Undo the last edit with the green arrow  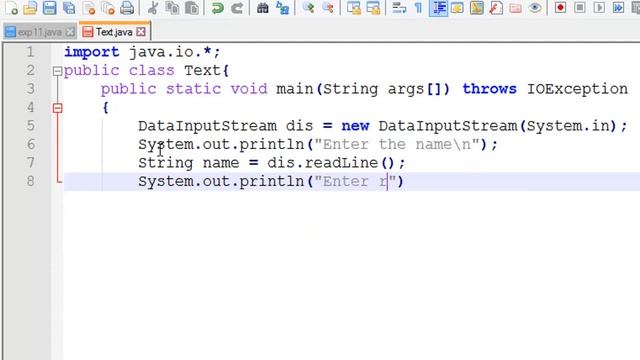point(218,8)
